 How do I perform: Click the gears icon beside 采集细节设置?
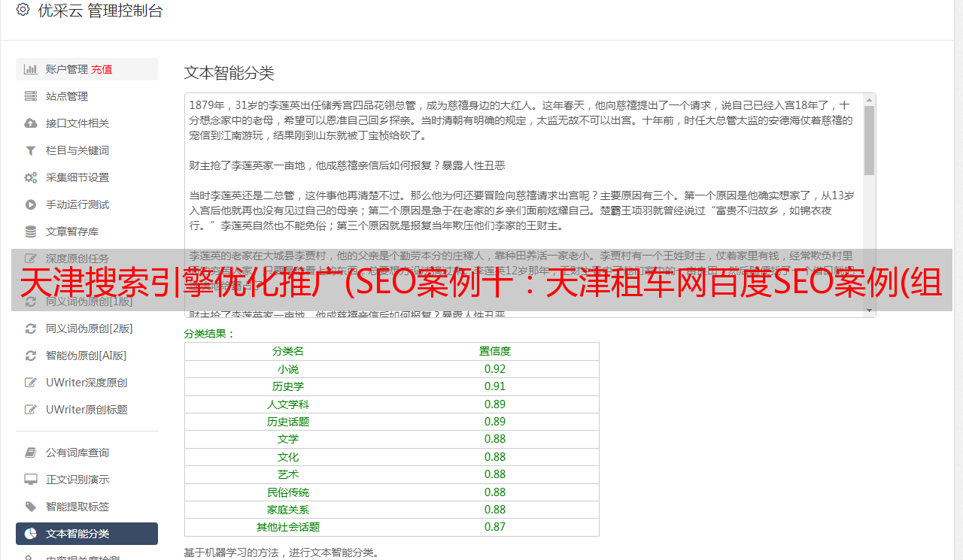(31, 177)
